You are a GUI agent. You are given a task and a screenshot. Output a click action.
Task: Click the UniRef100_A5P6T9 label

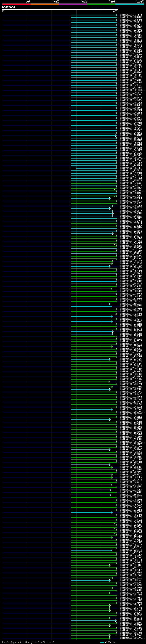pyautogui.click(x=131, y=180)
